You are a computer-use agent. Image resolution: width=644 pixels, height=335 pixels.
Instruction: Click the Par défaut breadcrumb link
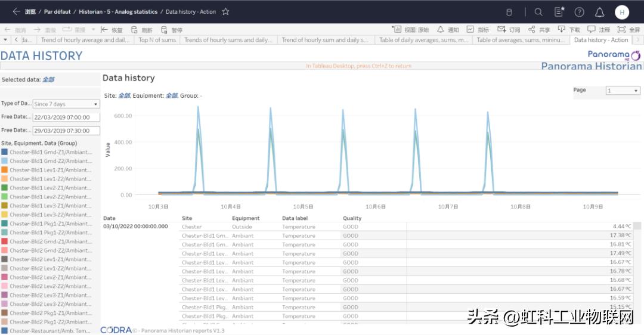[57, 11]
